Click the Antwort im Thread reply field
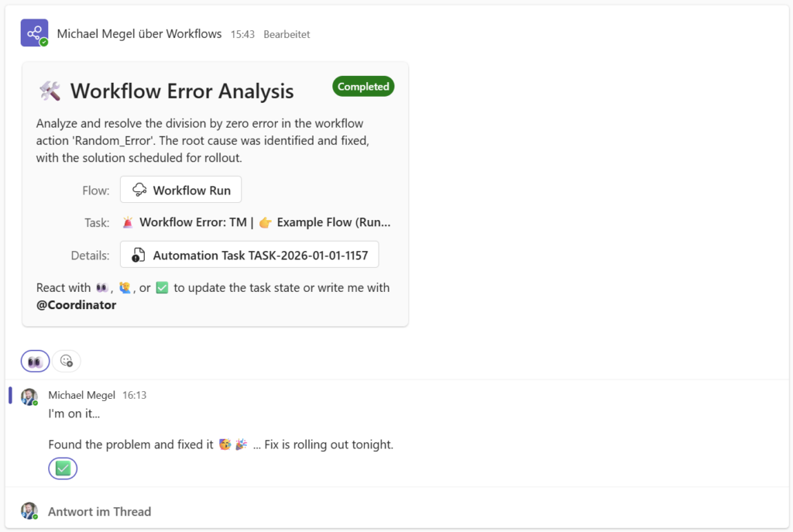Viewport: 793px width, 532px height. (99, 511)
